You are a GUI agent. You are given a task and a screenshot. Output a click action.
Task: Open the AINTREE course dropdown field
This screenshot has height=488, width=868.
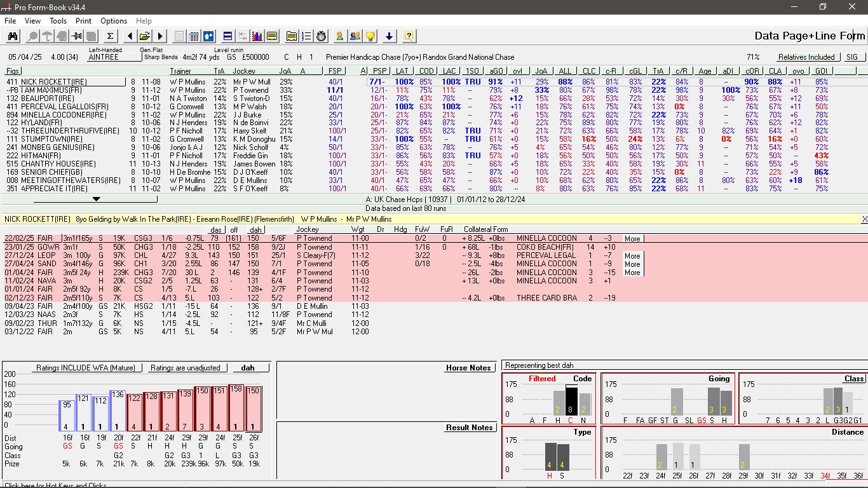pos(114,57)
